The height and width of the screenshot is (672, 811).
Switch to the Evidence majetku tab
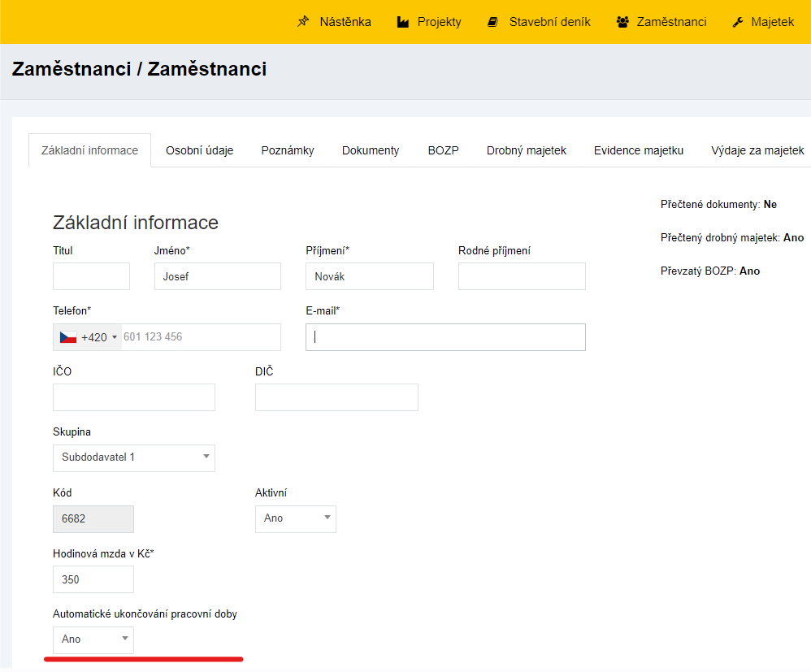(x=639, y=150)
